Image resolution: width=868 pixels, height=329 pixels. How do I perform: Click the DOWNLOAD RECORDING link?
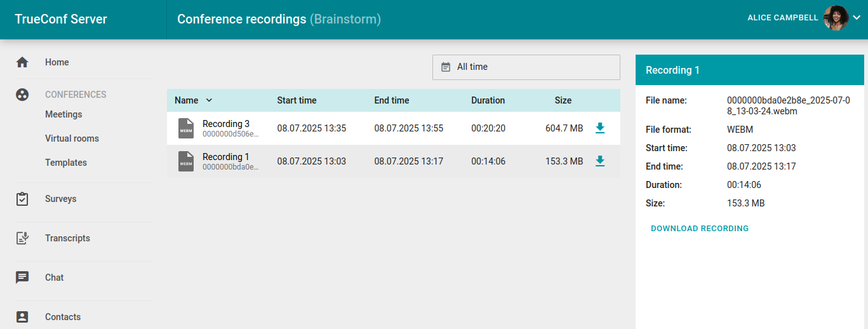(x=700, y=229)
